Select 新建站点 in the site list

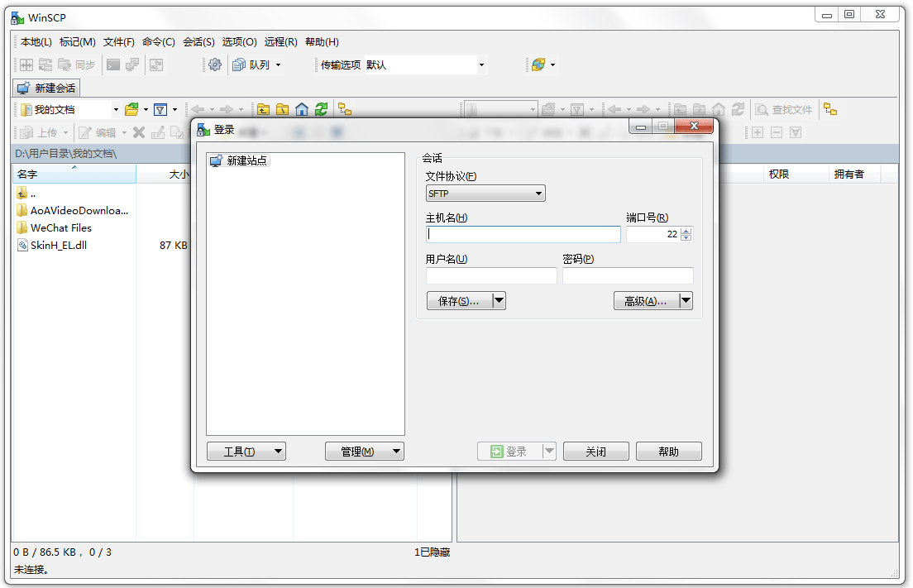coord(239,160)
